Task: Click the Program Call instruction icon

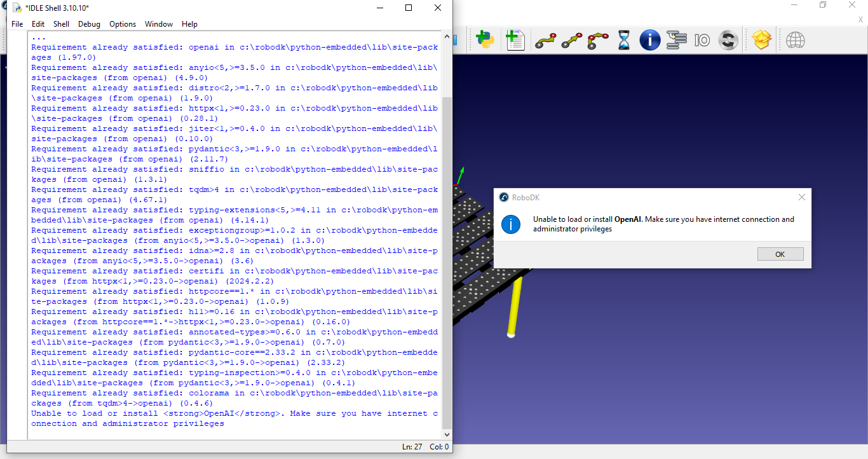Action: point(677,41)
